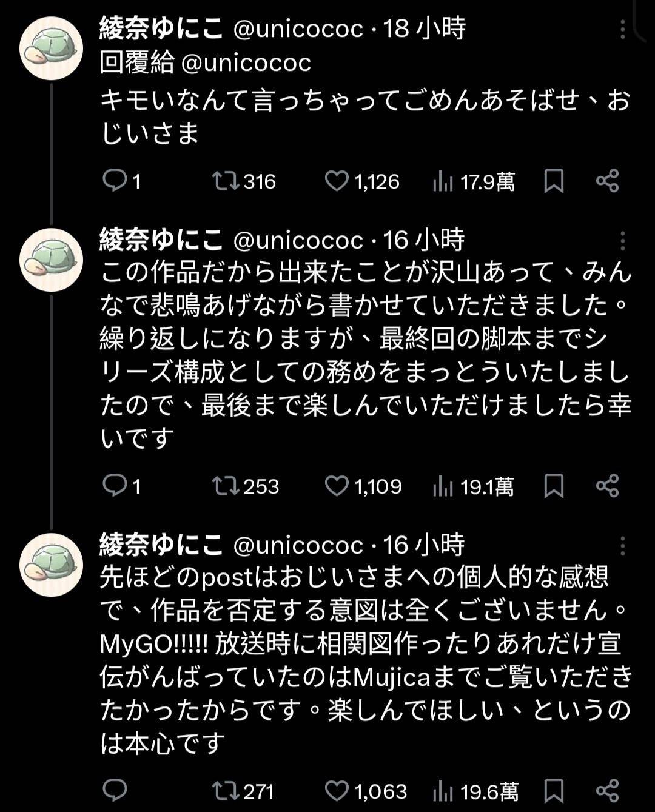655x812 pixels.
Task: Open the turtle profile avatar of 綾奈ゆにこ
Action: [x=52, y=49]
